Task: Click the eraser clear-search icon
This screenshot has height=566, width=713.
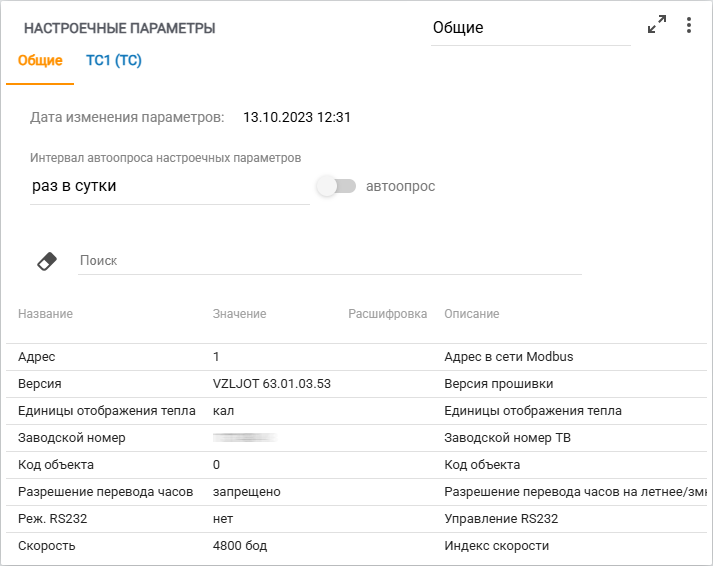Action: tap(47, 261)
